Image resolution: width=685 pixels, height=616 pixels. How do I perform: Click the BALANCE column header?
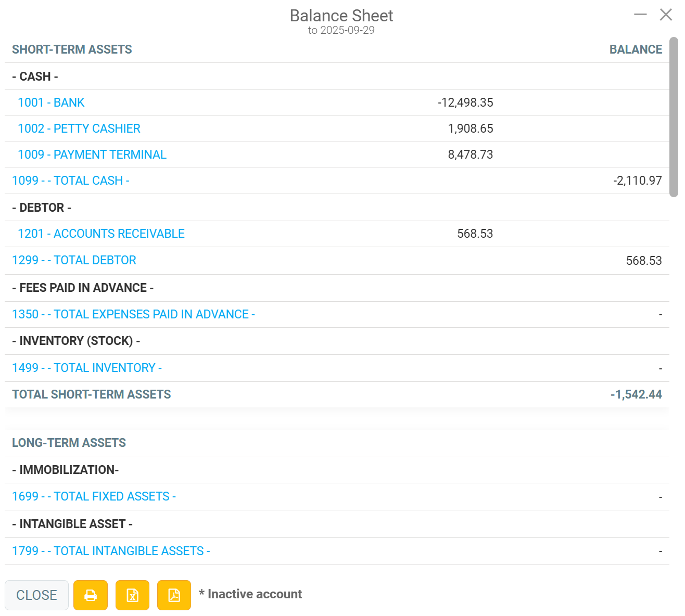coord(636,49)
